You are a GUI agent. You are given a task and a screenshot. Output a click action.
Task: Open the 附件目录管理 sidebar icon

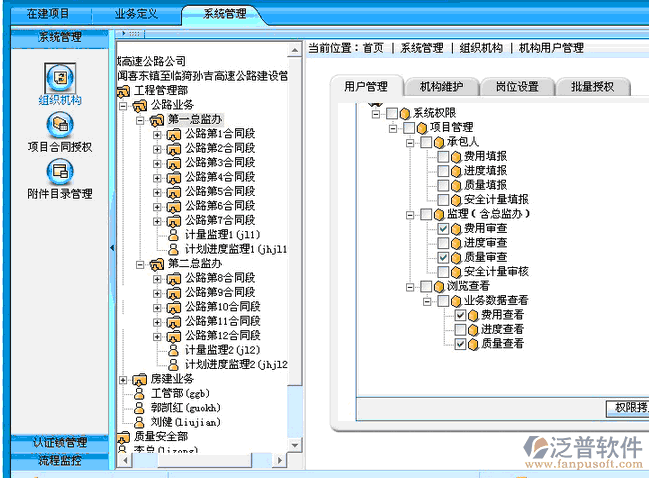(60, 172)
